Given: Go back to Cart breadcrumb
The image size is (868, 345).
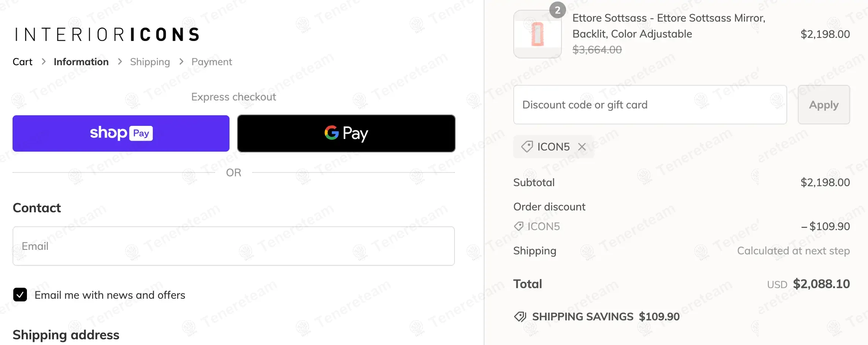Looking at the screenshot, I should click(x=22, y=62).
